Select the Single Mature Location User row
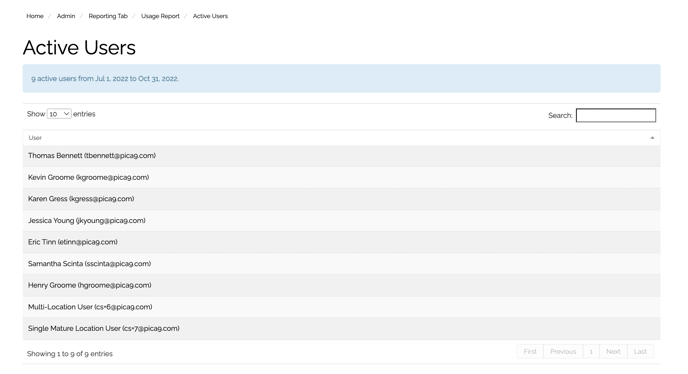Image resolution: width=688 pixels, height=374 pixels. (341, 328)
